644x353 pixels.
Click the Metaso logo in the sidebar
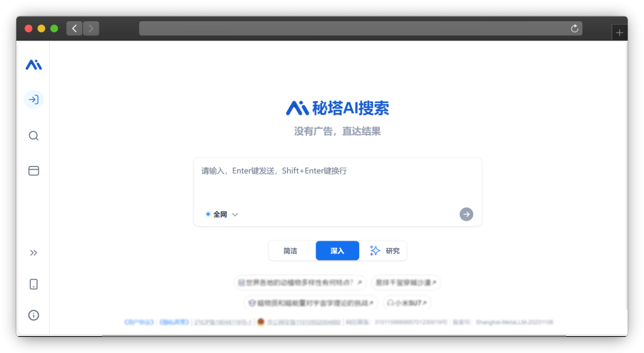coord(34,65)
